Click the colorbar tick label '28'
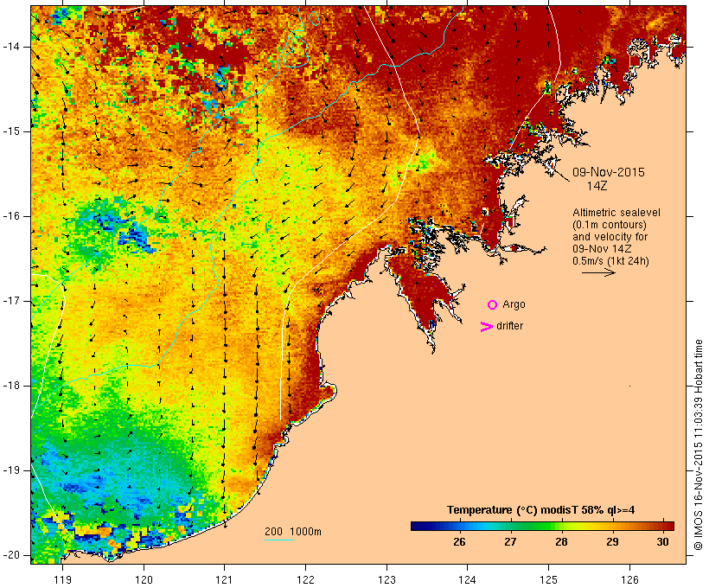 coord(561,542)
